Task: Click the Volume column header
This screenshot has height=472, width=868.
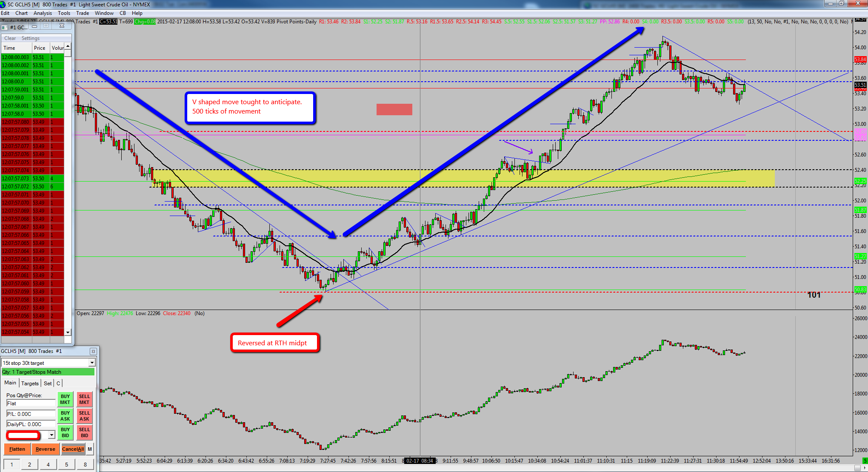Action: click(x=57, y=48)
